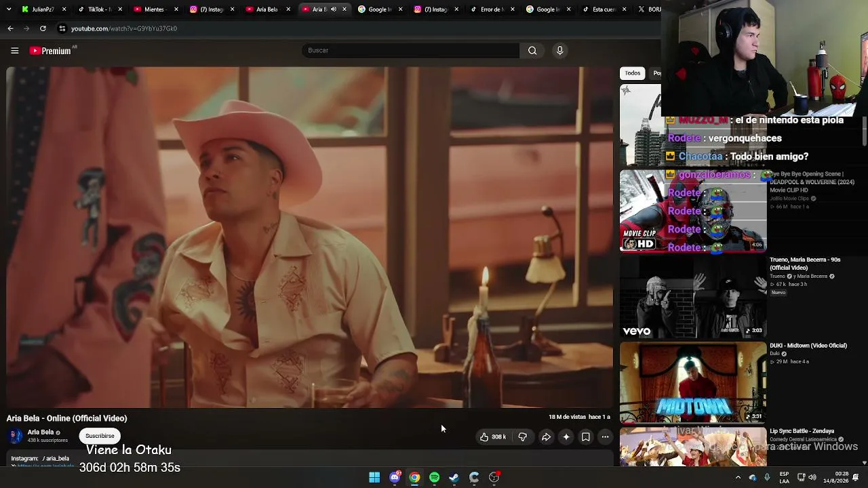Open 'Trueno, Maria Becerra - 90s' title link
This screenshot has height=488, width=868.
tap(805, 264)
